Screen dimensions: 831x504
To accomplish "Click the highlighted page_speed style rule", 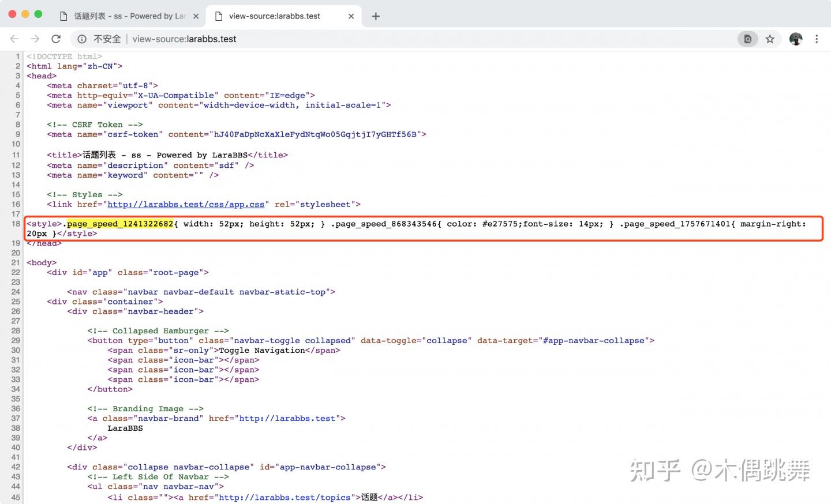I will click(120, 224).
